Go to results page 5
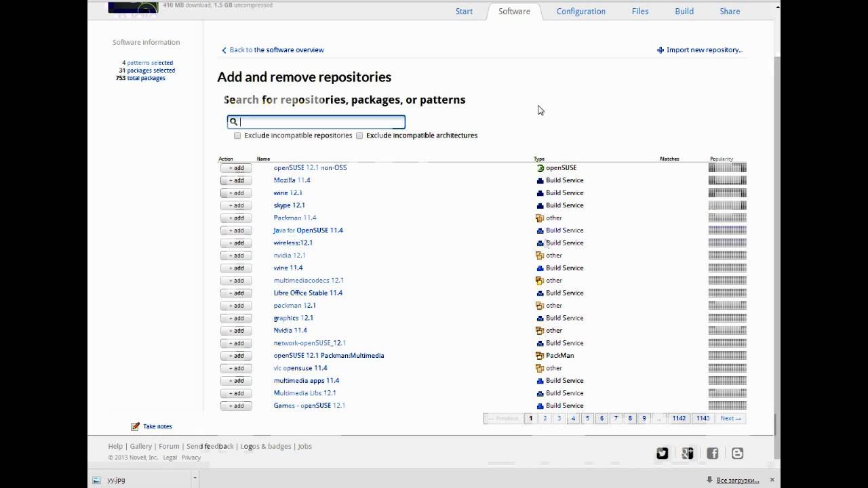The width and height of the screenshot is (868, 488). tap(587, 418)
